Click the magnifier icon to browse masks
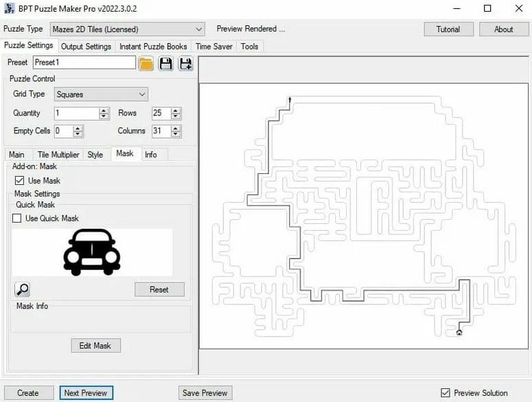Screen dimensions: 532x402 [22, 289]
